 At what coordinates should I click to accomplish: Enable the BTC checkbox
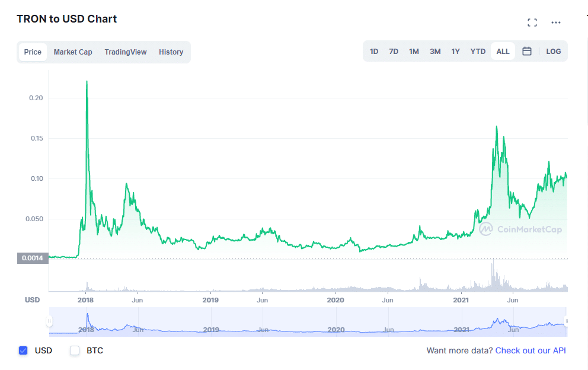point(75,350)
